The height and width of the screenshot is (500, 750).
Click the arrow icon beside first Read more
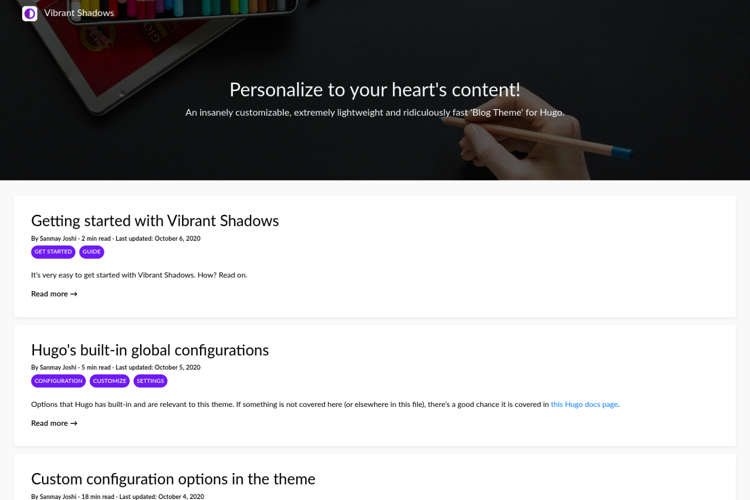(74, 294)
